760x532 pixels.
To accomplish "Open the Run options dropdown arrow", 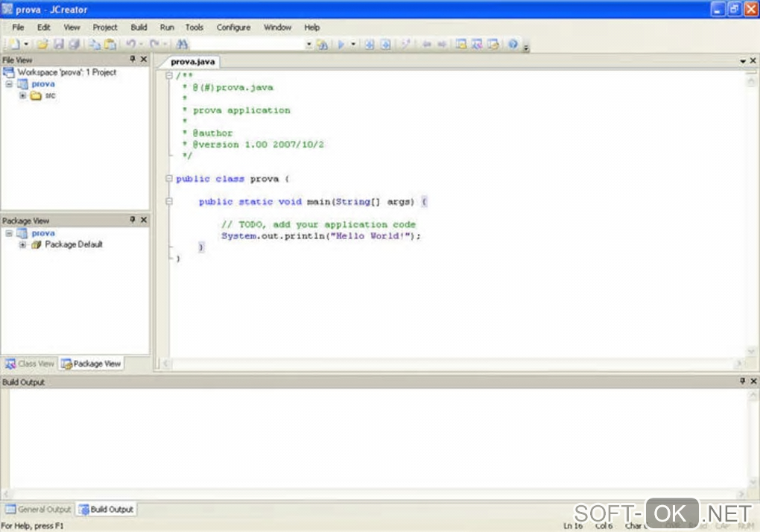I will click(353, 44).
